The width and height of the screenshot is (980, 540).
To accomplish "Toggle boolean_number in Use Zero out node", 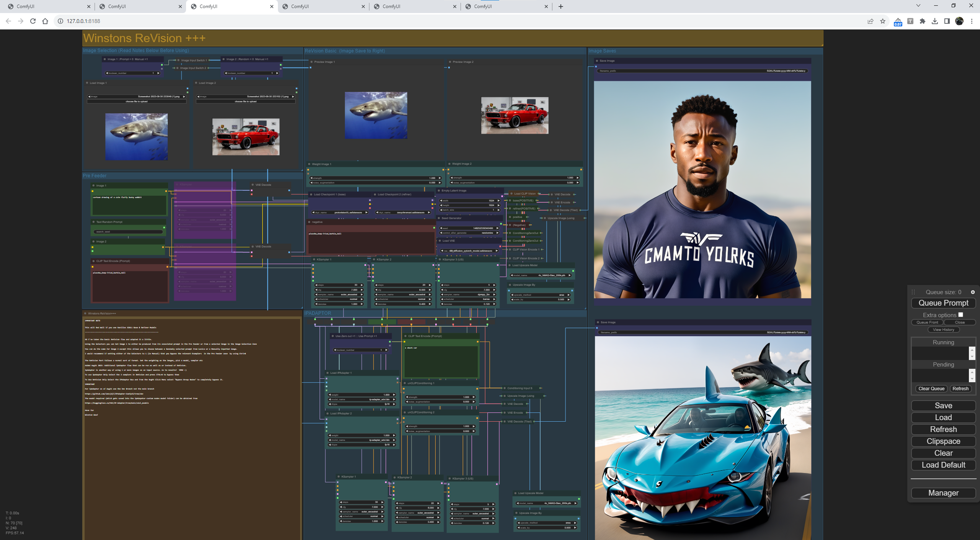I will (361, 350).
